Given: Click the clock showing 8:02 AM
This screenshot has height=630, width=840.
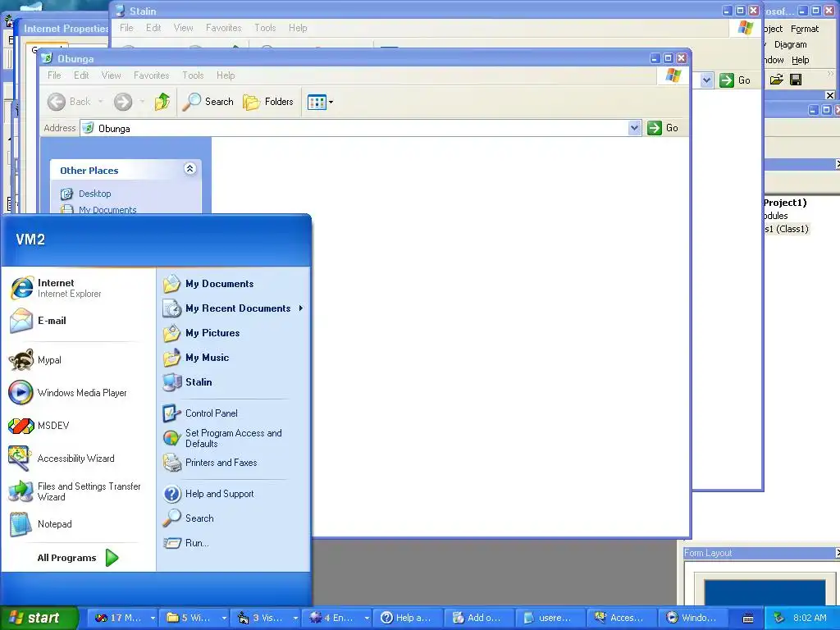Looking at the screenshot, I should click(x=810, y=618).
